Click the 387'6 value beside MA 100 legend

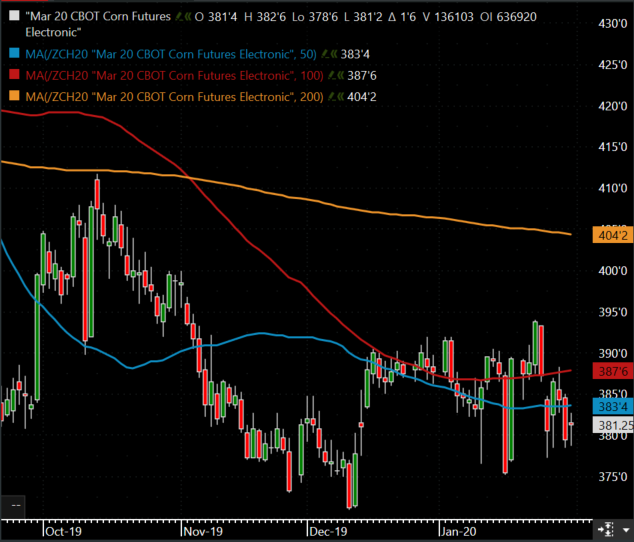tap(362, 76)
